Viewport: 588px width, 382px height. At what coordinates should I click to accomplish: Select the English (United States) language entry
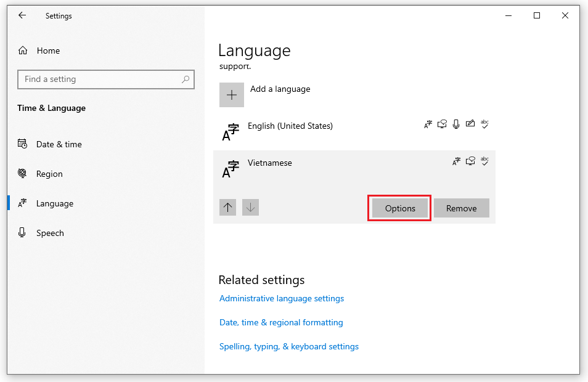[290, 126]
